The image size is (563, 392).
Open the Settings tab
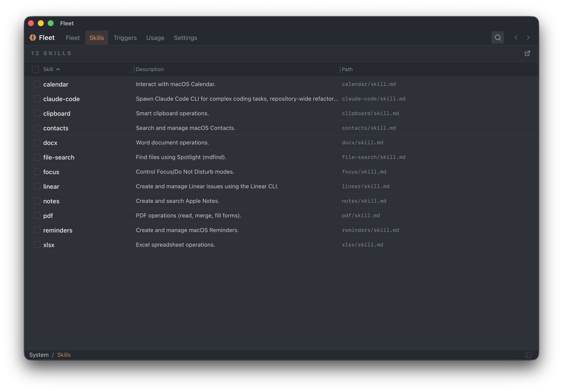(185, 38)
